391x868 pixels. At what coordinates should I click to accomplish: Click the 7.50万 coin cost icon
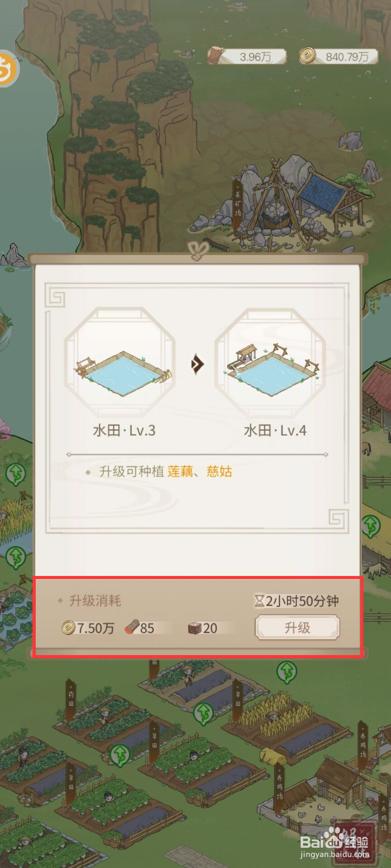(x=69, y=627)
